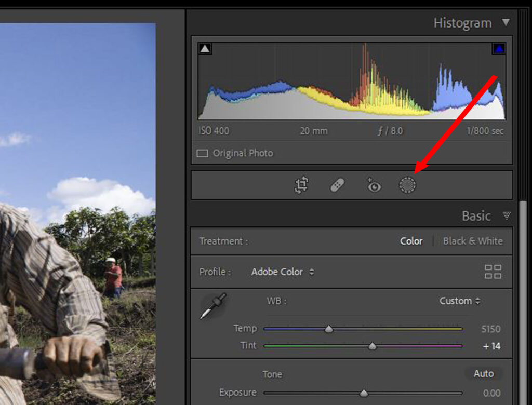Click the Temp slider handle
Viewport: 532px width, 405px height.
[x=328, y=329]
